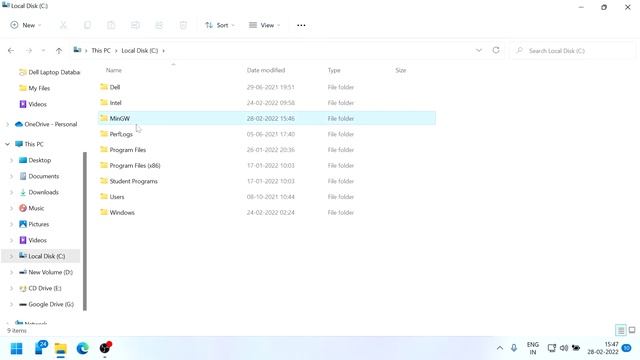Select the Users folder
This screenshot has height=360, width=640.
pyautogui.click(x=267, y=197)
